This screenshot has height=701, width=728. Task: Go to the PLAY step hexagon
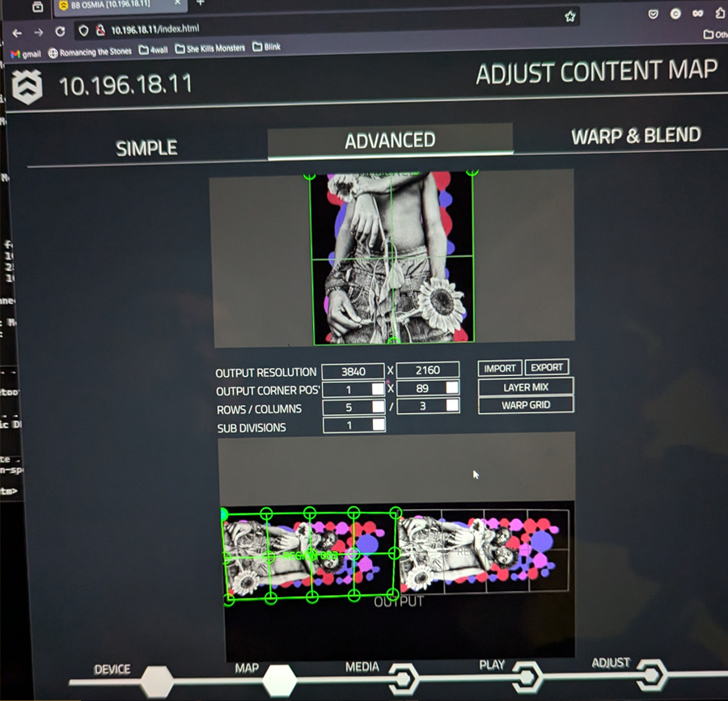tap(527, 674)
